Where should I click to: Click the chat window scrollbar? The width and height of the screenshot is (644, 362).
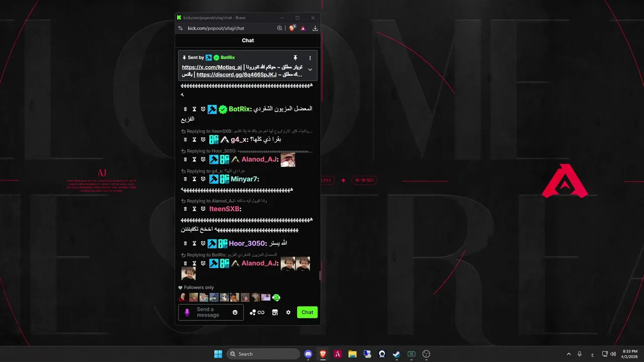point(319,276)
